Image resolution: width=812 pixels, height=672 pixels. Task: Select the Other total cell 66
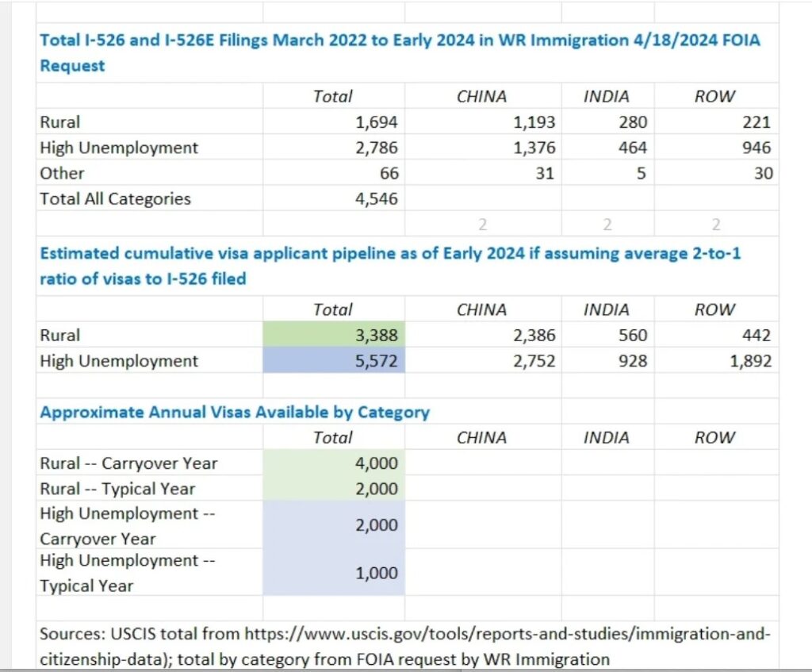(x=389, y=173)
